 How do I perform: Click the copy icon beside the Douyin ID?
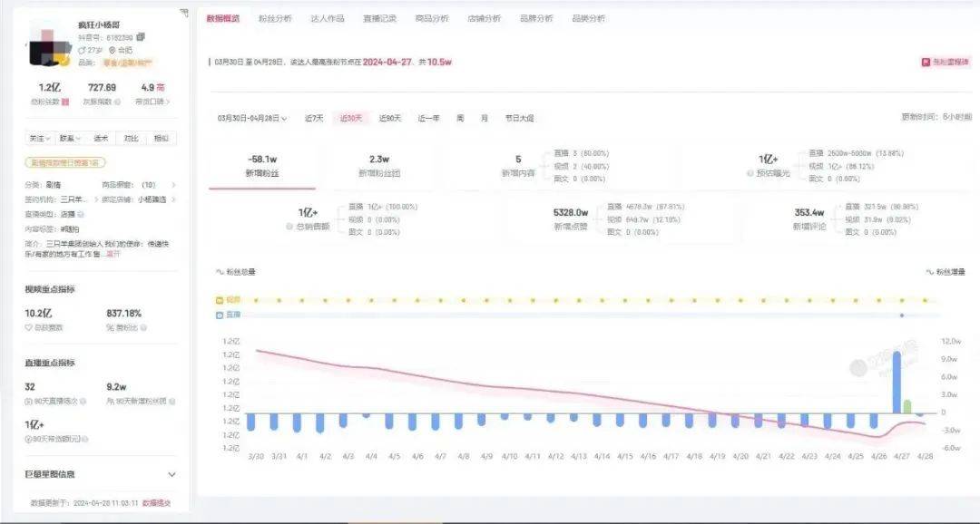141,37
